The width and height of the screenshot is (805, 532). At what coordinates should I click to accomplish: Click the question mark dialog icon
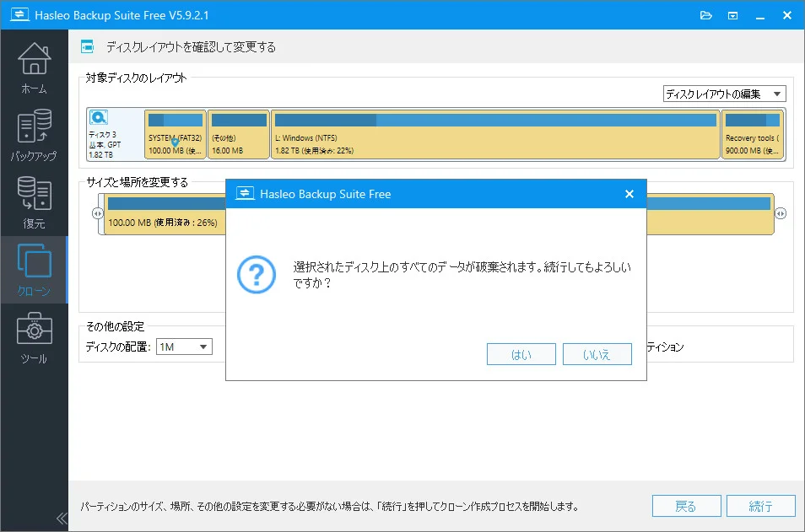click(x=257, y=275)
